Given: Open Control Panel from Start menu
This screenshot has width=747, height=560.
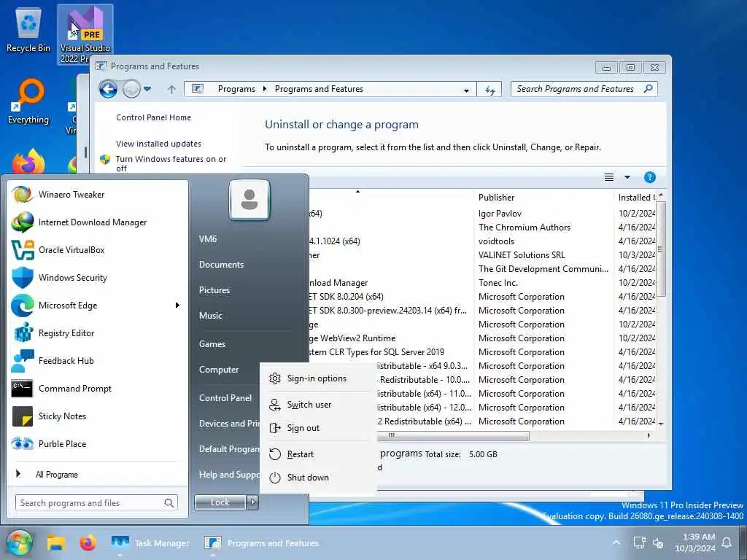Looking at the screenshot, I should [225, 398].
